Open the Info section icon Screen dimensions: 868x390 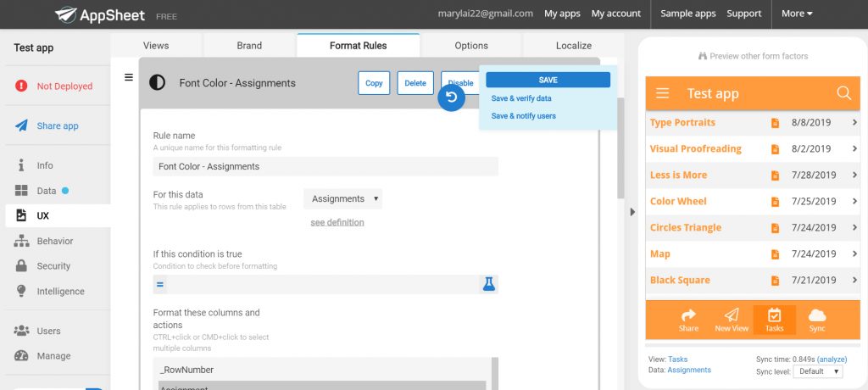click(x=21, y=165)
